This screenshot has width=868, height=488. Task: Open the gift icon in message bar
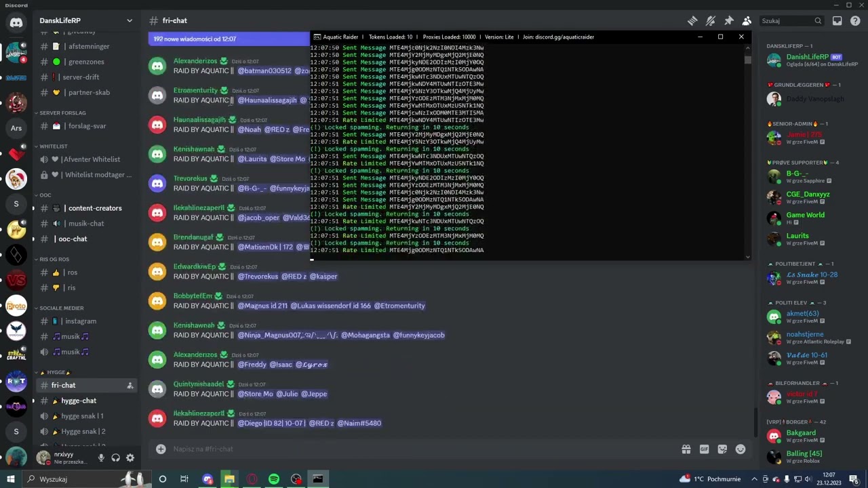(x=686, y=449)
